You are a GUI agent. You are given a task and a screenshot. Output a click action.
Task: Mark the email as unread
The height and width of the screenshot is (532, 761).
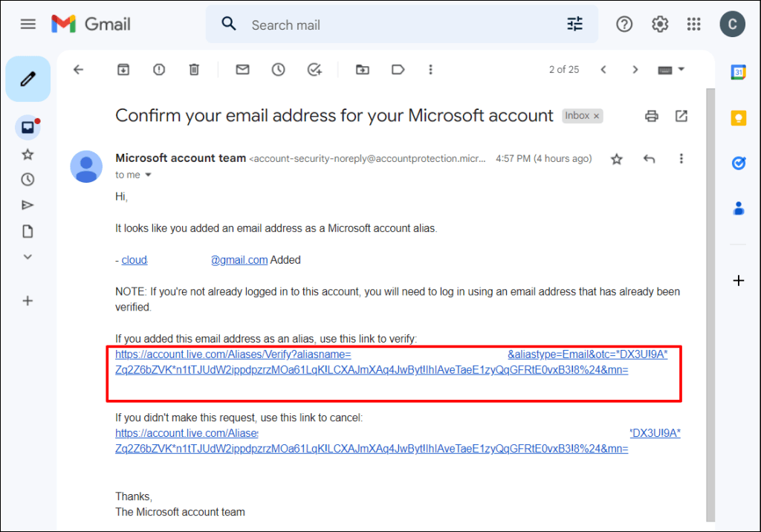[x=242, y=69]
